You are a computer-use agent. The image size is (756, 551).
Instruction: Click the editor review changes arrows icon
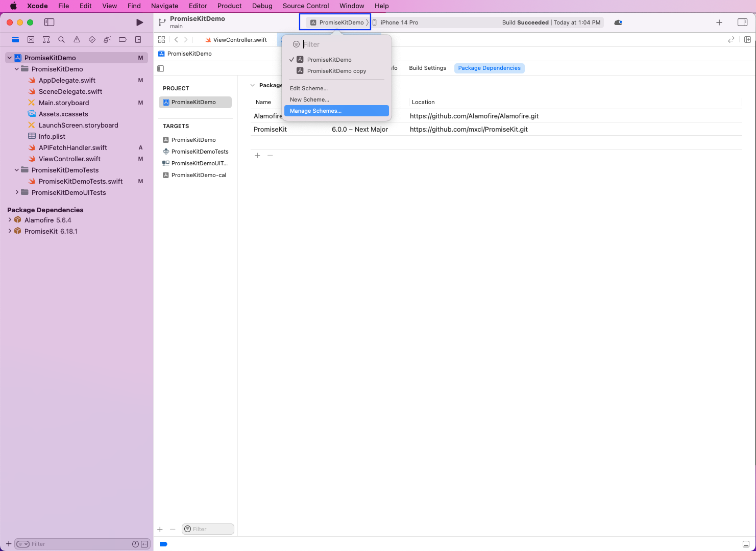pyautogui.click(x=731, y=40)
